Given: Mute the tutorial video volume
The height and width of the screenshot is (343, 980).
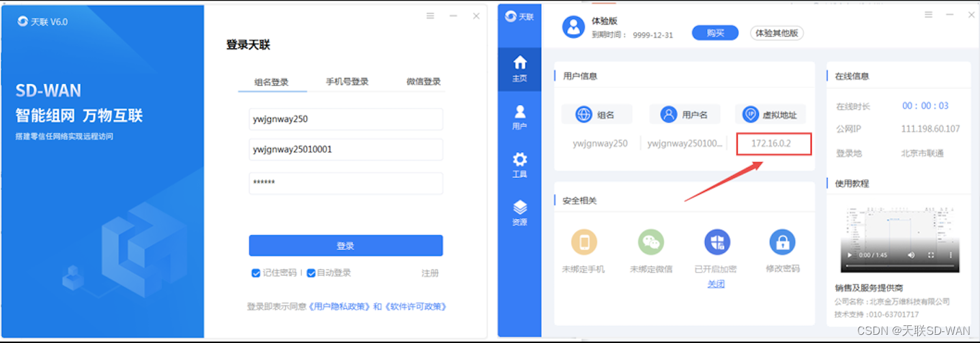Looking at the screenshot, I should (912, 255).
